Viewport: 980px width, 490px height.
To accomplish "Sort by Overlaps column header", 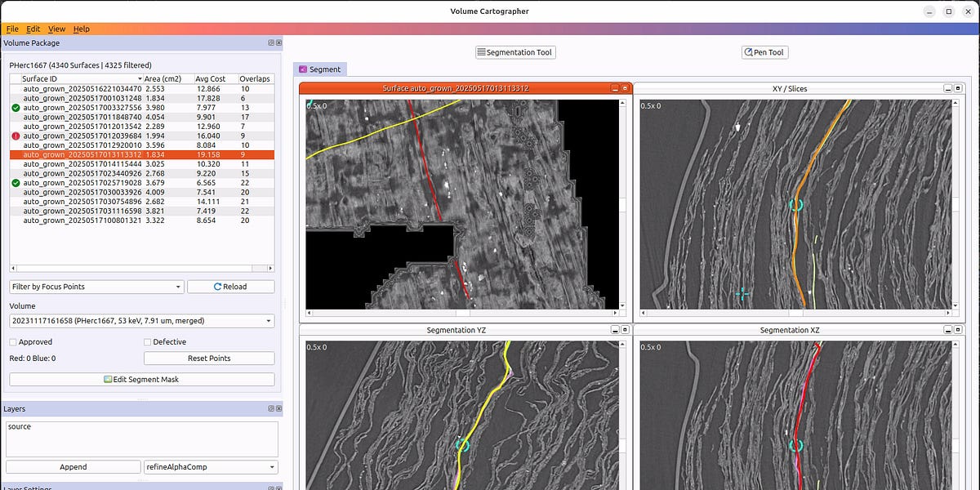I will (x=255, y=78).
